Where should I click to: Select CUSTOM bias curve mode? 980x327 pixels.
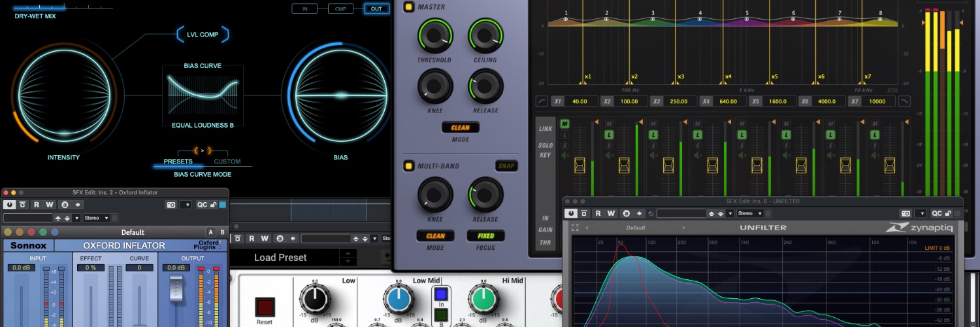point(227,162)
